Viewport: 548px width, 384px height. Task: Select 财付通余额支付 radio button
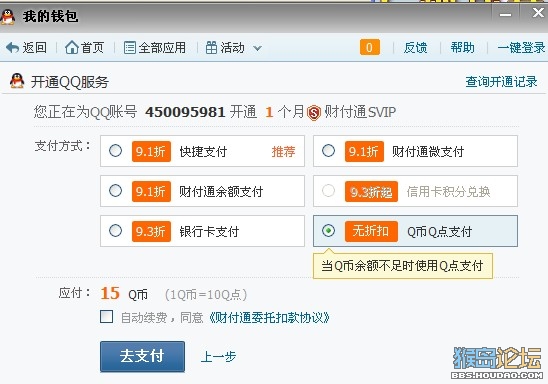(115, 191)
